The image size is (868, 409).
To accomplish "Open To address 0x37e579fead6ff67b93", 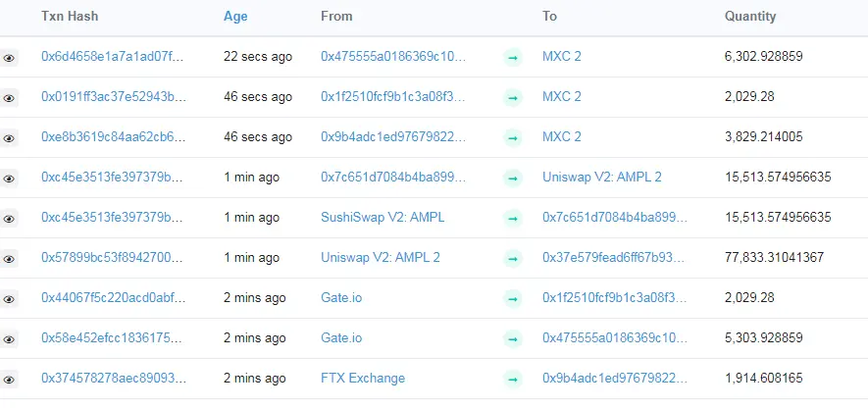I will [x=614, y=257].
